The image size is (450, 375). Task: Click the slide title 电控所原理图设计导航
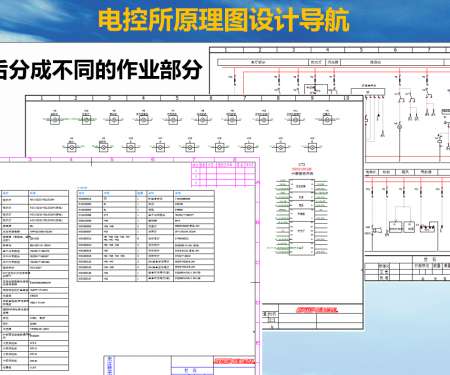click(x=224, y=21)
